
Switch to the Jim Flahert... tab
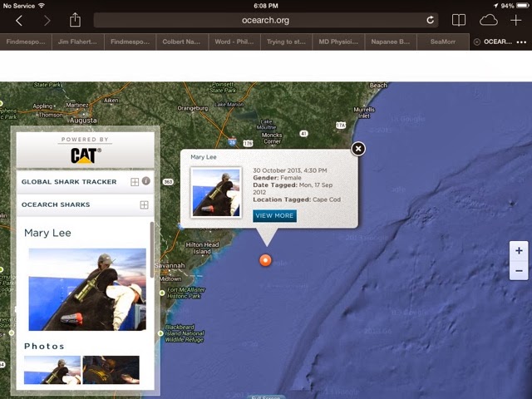tap(77, 42)
